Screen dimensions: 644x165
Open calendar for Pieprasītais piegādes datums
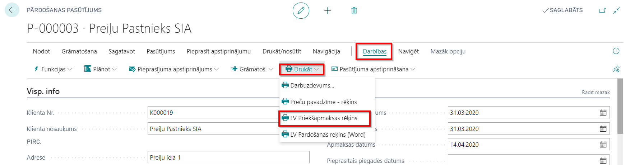click(x=603, y=160)
